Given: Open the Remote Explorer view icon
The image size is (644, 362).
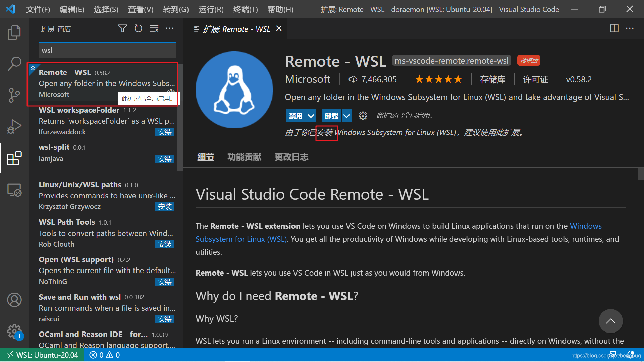Looking at the screenshot, I should pos(14,190).
